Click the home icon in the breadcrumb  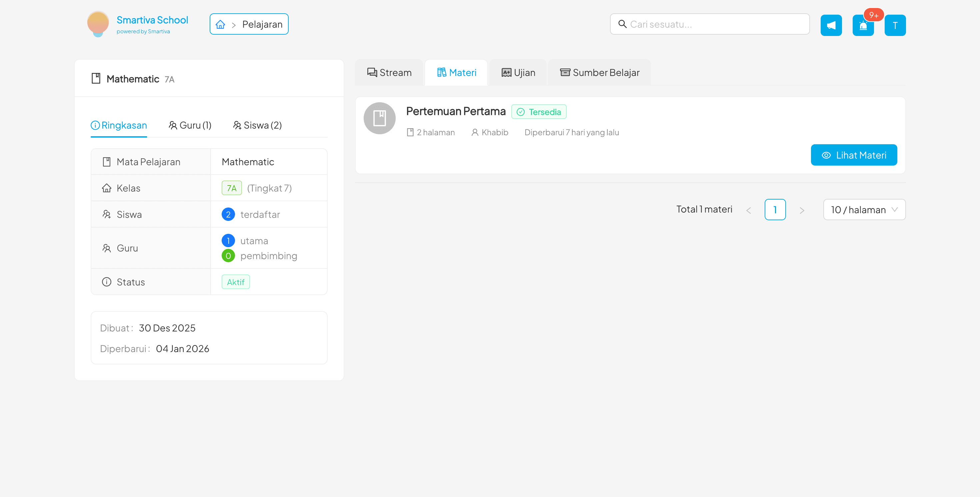[220, 24]
